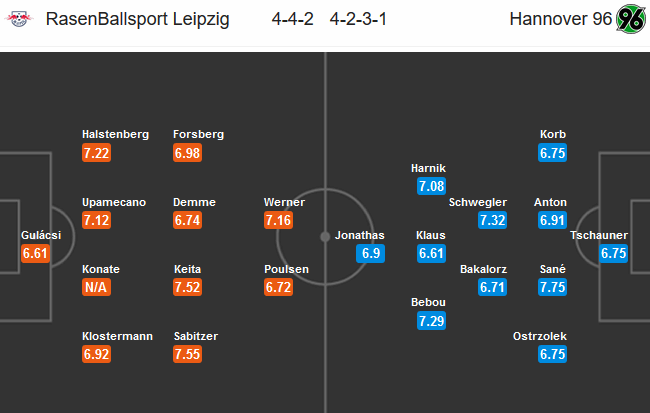Click Sané's 7.75 rating badge
The image size is (650, 413).
click(x=552, y=287)
